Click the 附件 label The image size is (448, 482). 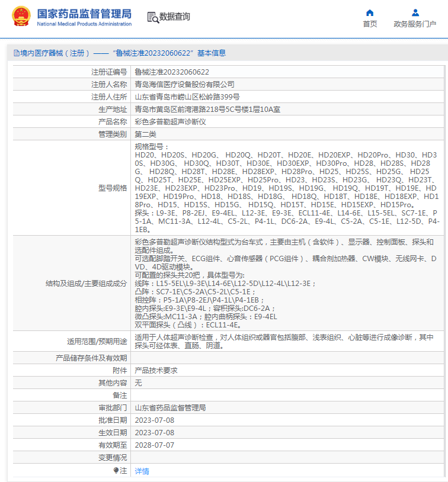point(120,371)
